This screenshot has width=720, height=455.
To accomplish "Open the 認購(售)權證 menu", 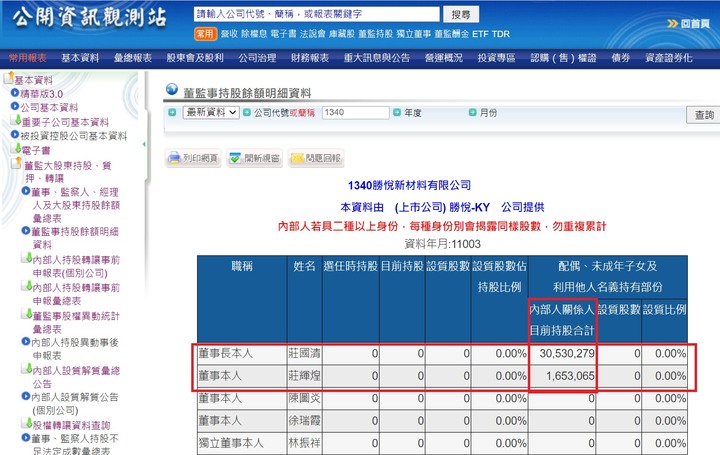I will tap(563, 58).
